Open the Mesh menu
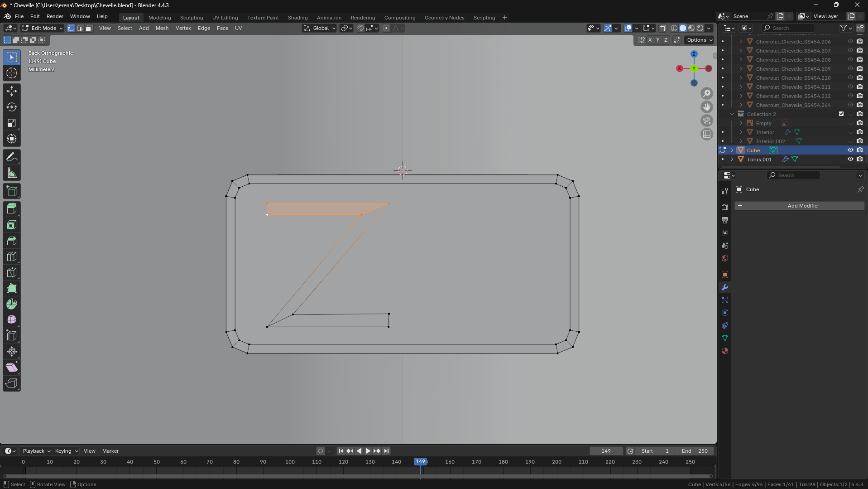This screenshot has width=868, height=489. click(x=162, y=28)
